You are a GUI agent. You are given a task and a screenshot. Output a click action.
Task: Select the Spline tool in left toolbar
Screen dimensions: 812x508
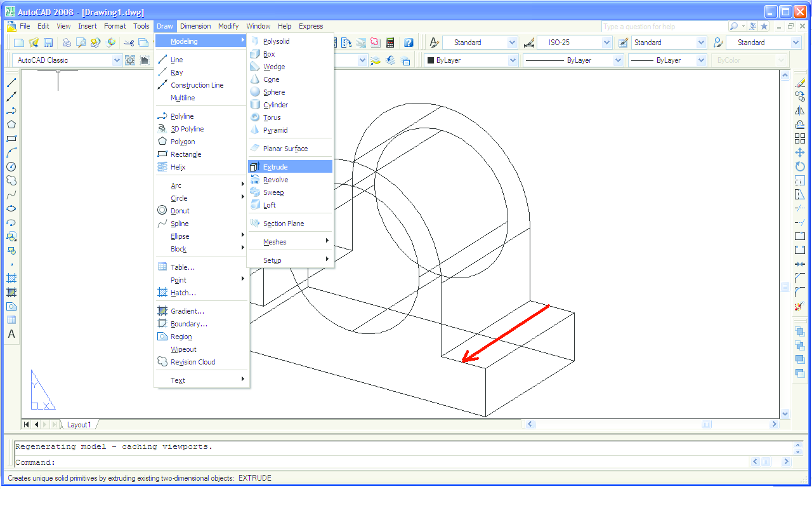[x=11, y=194]
